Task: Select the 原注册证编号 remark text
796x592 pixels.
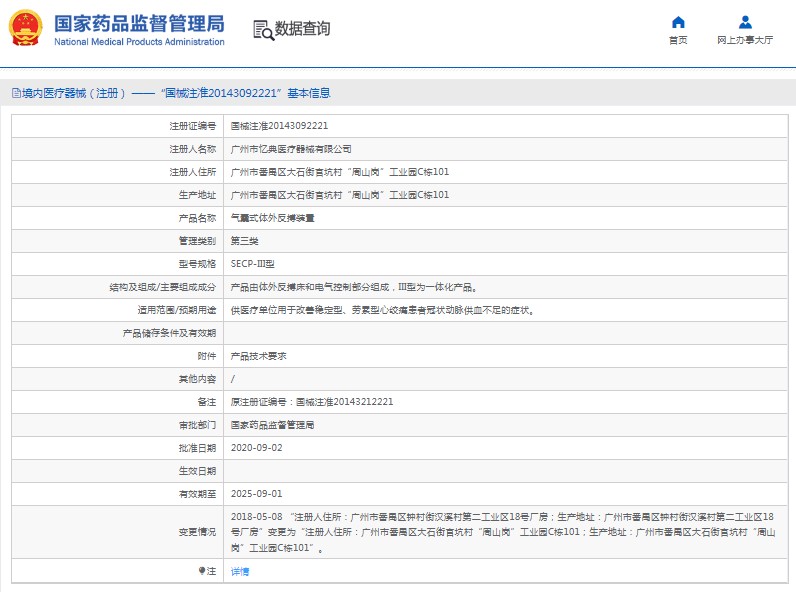Action: coord(312,402)
